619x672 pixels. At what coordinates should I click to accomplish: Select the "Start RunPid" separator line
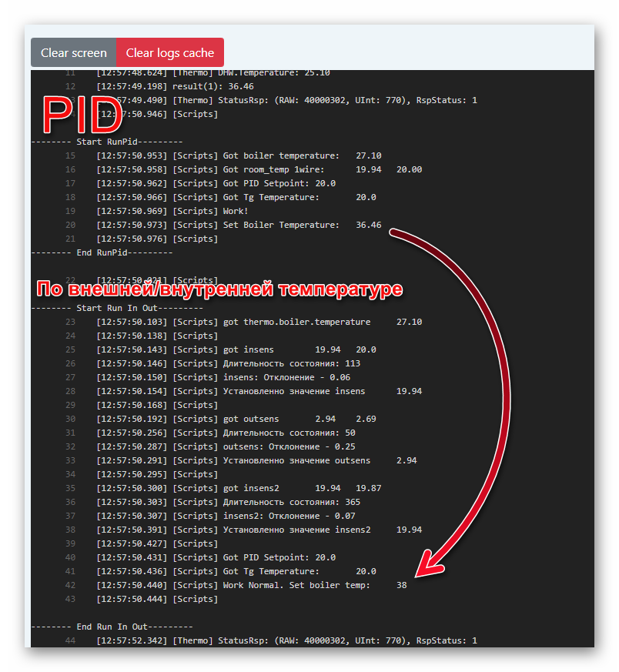click(x=106, y=142)
